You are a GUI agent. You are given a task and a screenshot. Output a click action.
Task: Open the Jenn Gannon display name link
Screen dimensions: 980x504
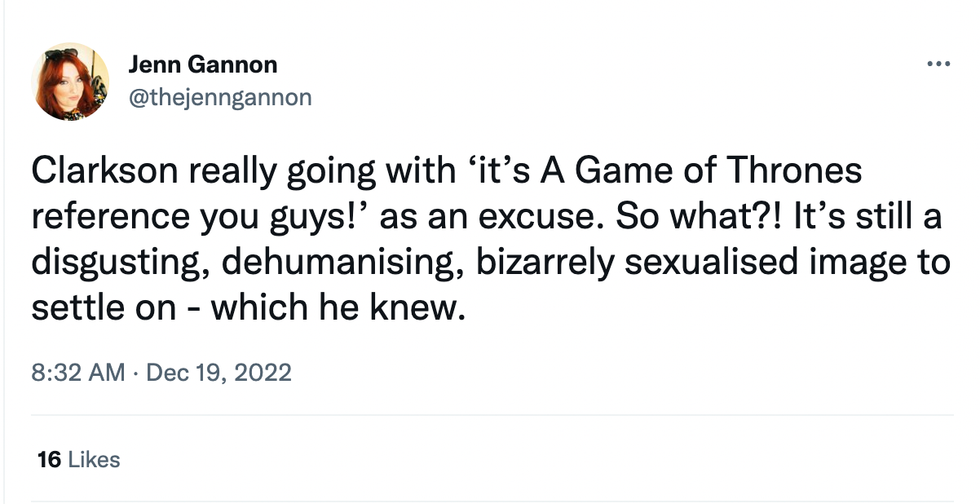pos(203,66)
